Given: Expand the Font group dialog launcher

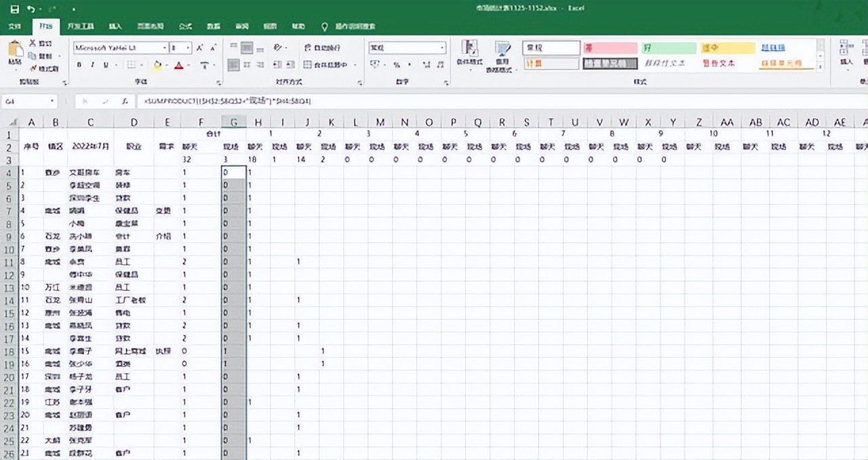Looking at the screenshot, I should tap(218, 82).
